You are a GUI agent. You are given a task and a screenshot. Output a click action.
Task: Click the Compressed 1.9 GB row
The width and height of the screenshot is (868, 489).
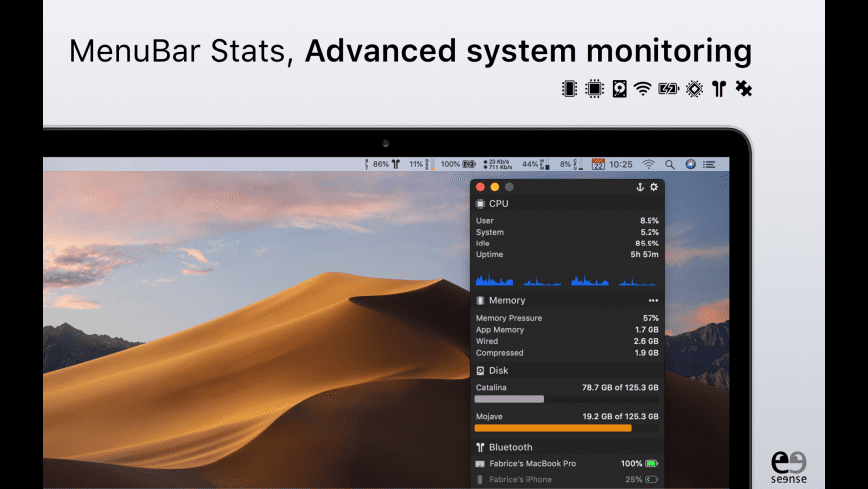[568, 353]
